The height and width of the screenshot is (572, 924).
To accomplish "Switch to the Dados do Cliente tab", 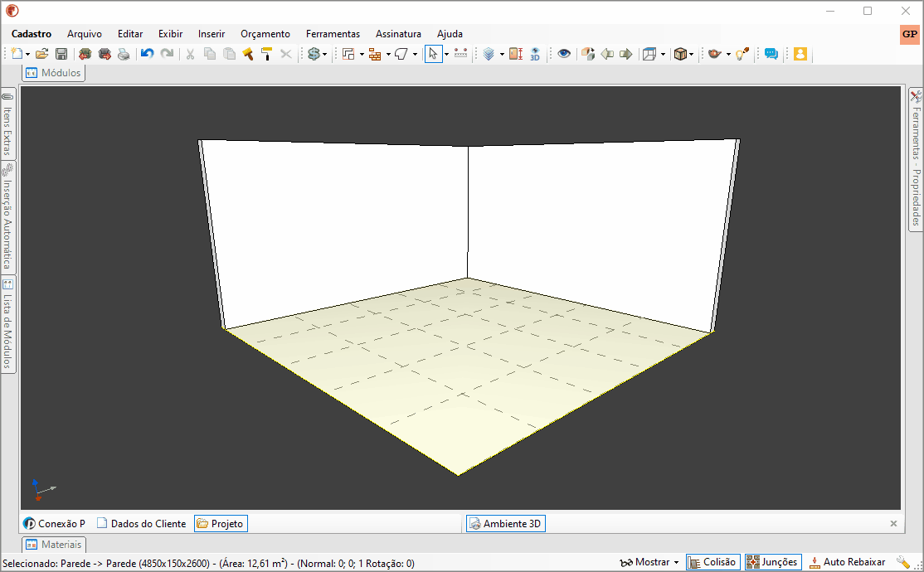I will [142, 524].
